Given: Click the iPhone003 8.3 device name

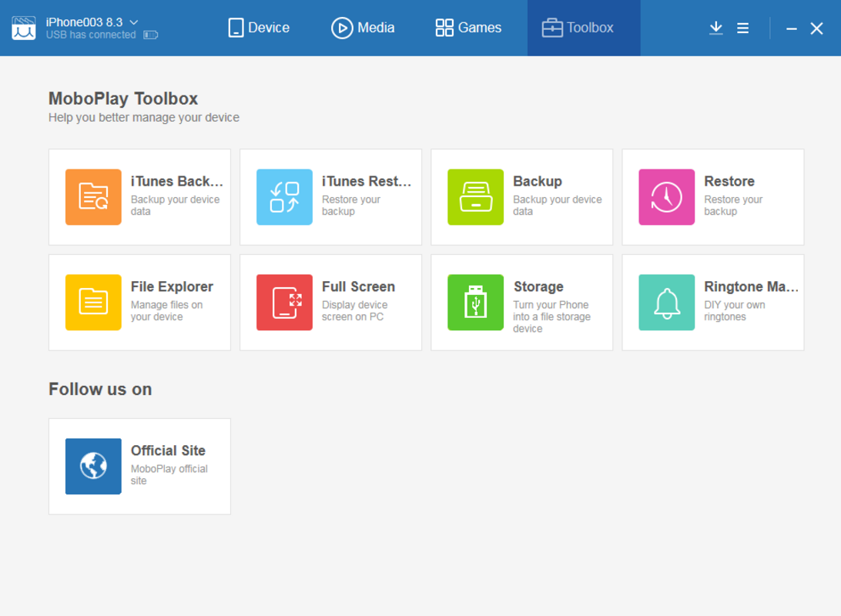Looking at the screenshot, I should tap(84, 22).
